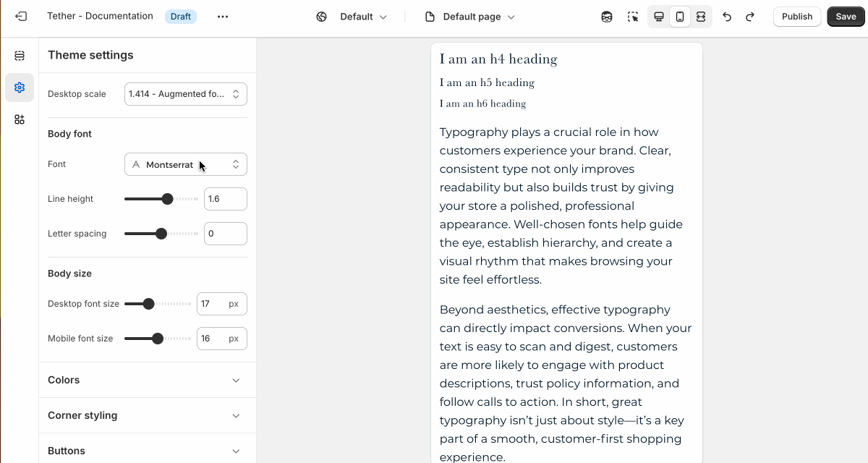This screenshot has height=463, width=868.
Task: Switch to mobile preview view
Action: (x=680, y=17)
